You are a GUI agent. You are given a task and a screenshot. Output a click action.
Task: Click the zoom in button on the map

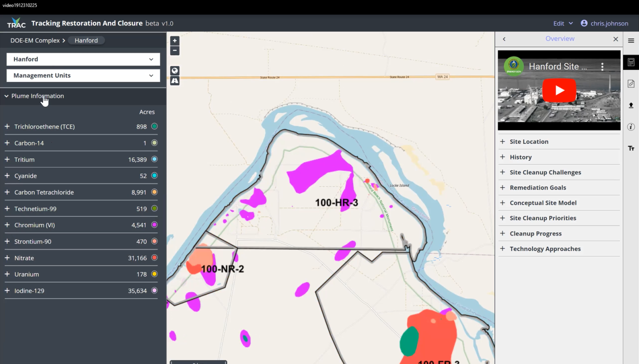174,41
